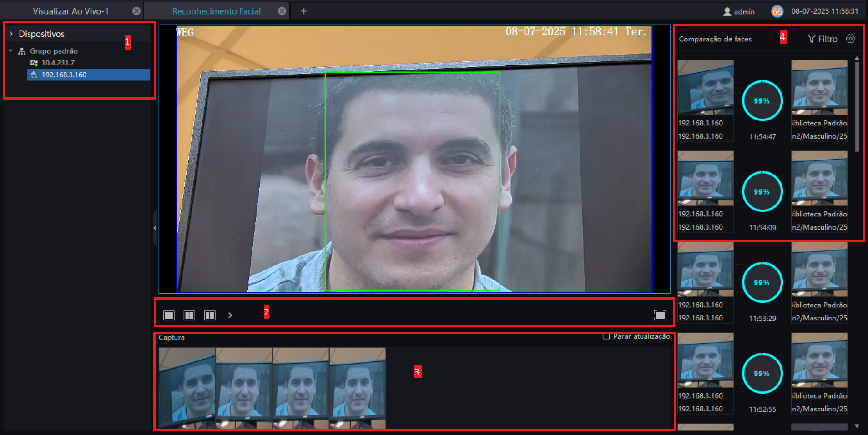This screenshot has height=435, width=868.
Task: Switch to Reconhecimento Facial tab
Action: coord(216,11)
